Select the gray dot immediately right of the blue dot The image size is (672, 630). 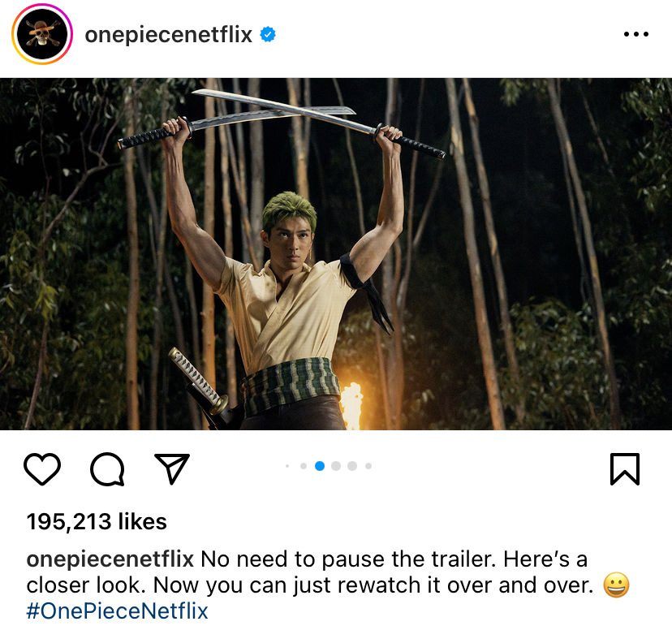click(x=336, y=466)
